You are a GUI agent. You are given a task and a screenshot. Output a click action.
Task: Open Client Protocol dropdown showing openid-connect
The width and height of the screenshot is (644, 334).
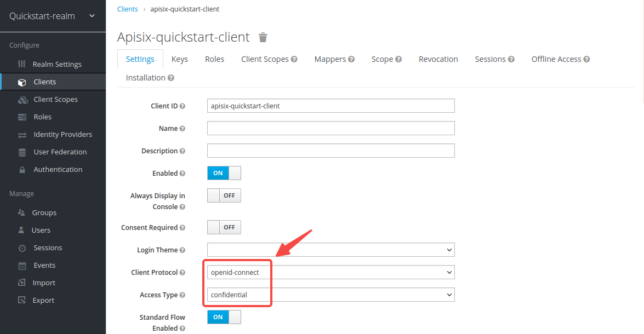click(330, 273)
